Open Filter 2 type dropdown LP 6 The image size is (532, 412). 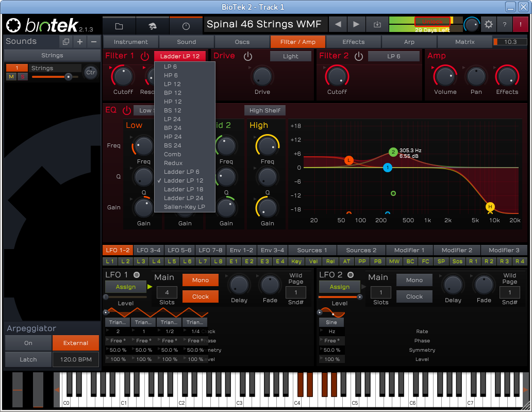[393, 56]
